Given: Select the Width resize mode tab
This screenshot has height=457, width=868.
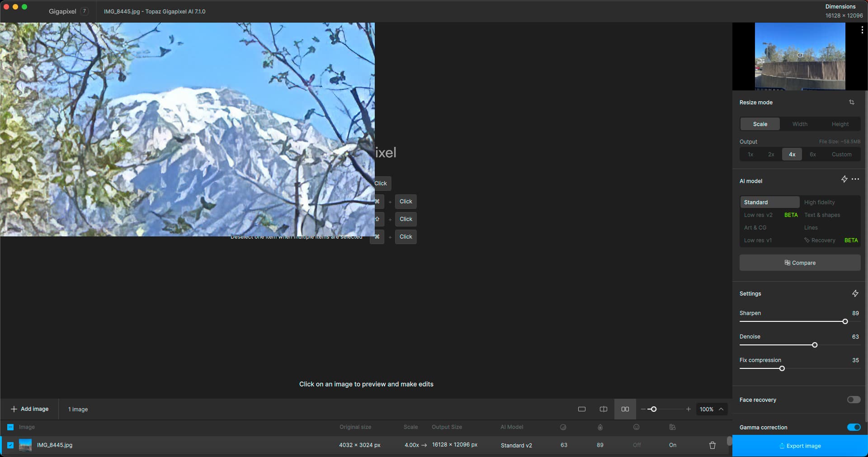Looking at the screenshot, I should (799, 124).
